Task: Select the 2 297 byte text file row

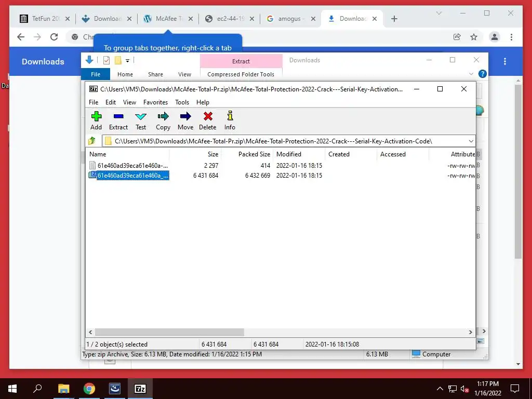Action: 281,166
